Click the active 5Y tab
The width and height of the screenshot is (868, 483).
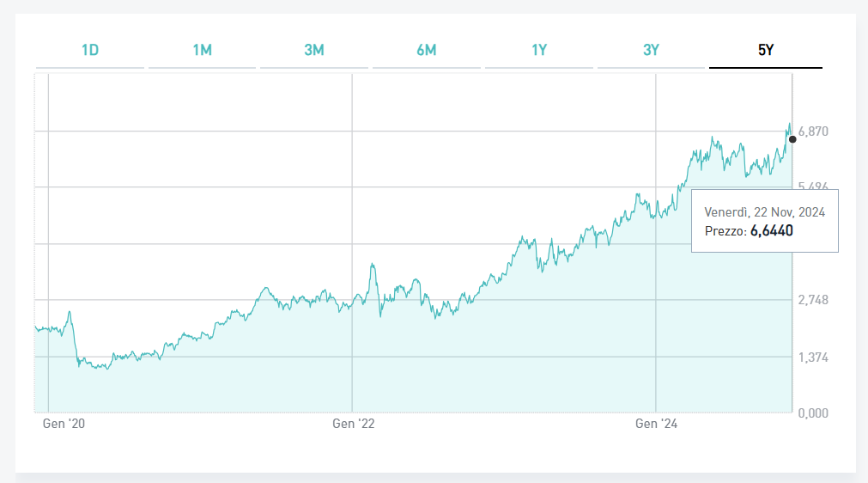coord(766,50)
